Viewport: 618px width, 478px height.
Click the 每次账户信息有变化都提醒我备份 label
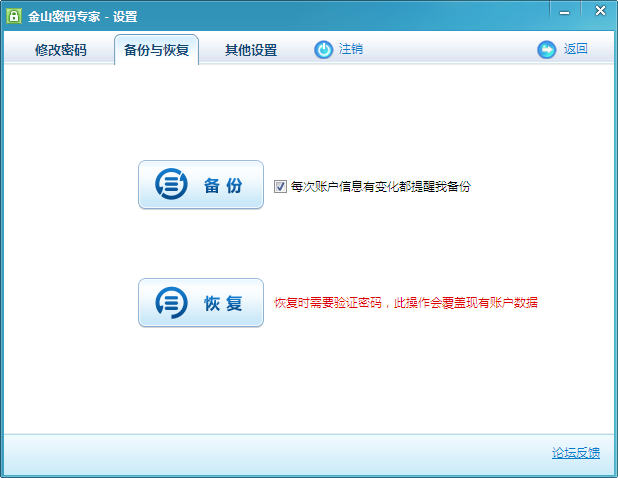point(380,186)
